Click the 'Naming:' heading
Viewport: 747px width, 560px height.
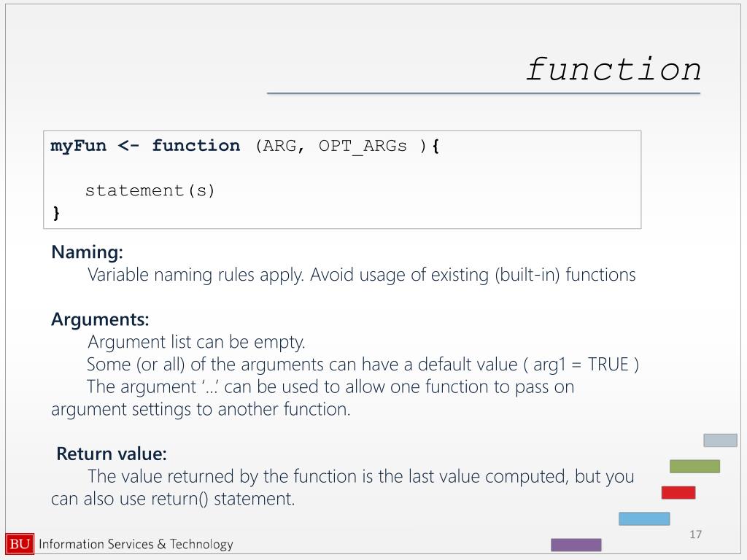(88, 252)
